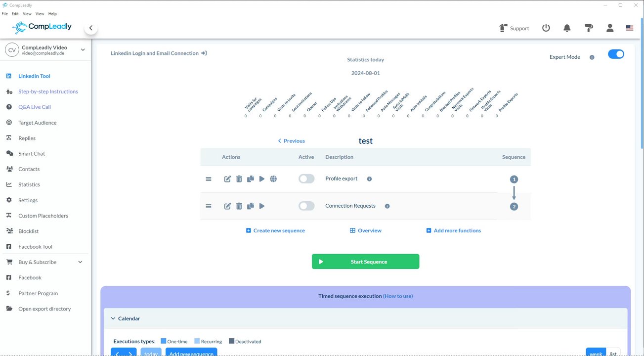Open the user account icon
Screen dimensions: 644x356
610,28
